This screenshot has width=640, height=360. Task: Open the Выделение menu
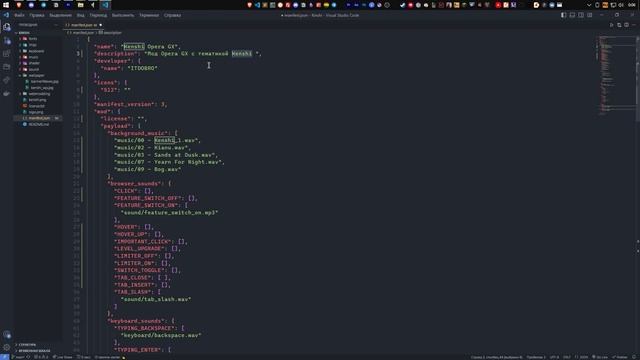[60, 15]
